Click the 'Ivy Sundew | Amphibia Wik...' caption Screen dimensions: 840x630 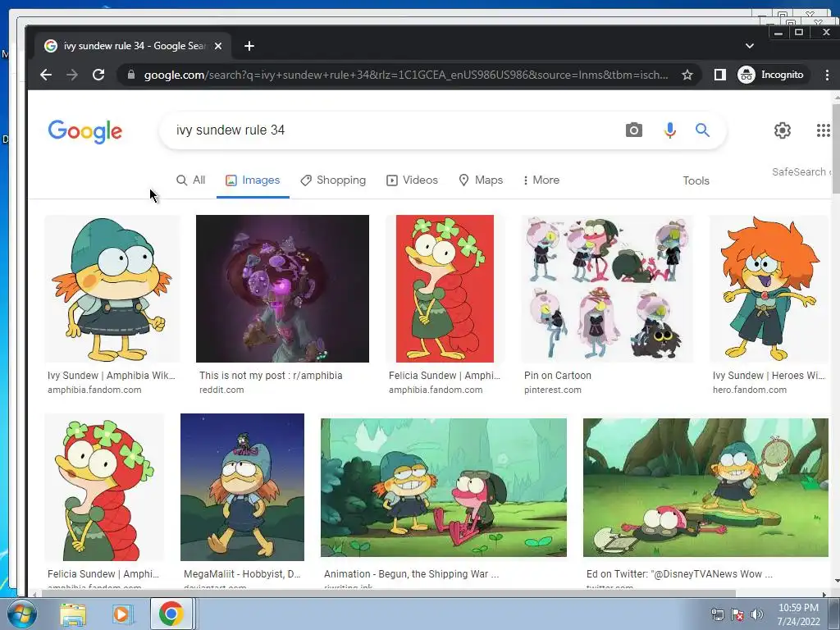(x=112, y=376)
